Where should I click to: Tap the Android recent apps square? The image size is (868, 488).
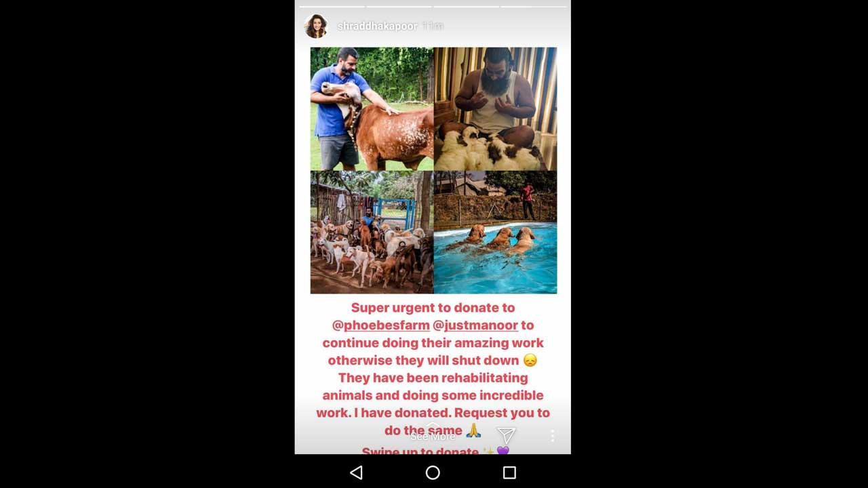(509, 472)
